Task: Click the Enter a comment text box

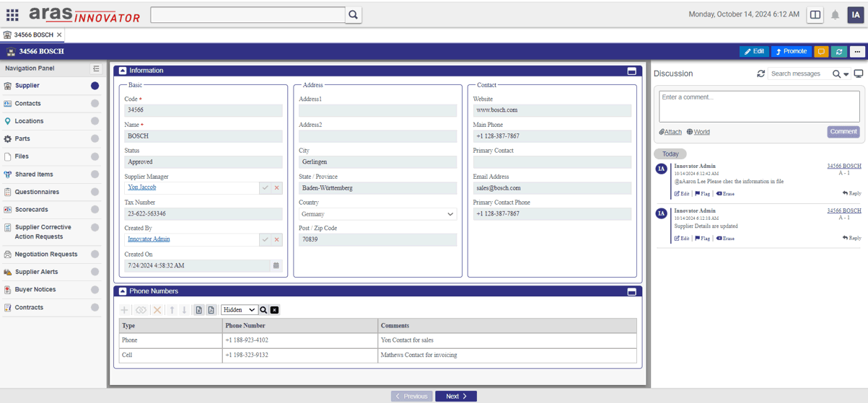Action: [759, 106]
